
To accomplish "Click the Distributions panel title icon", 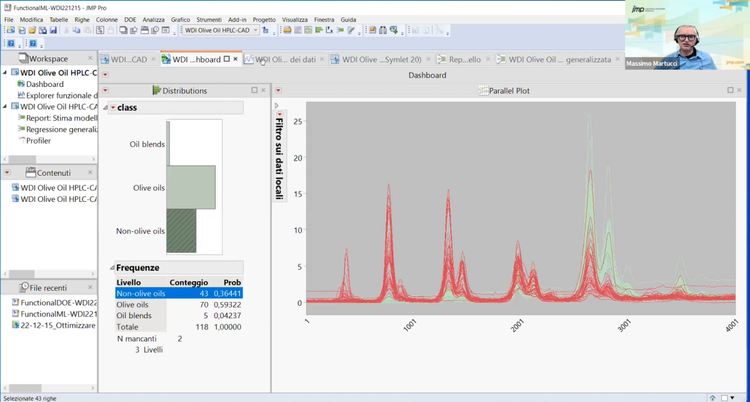I will tap(156, 91).
